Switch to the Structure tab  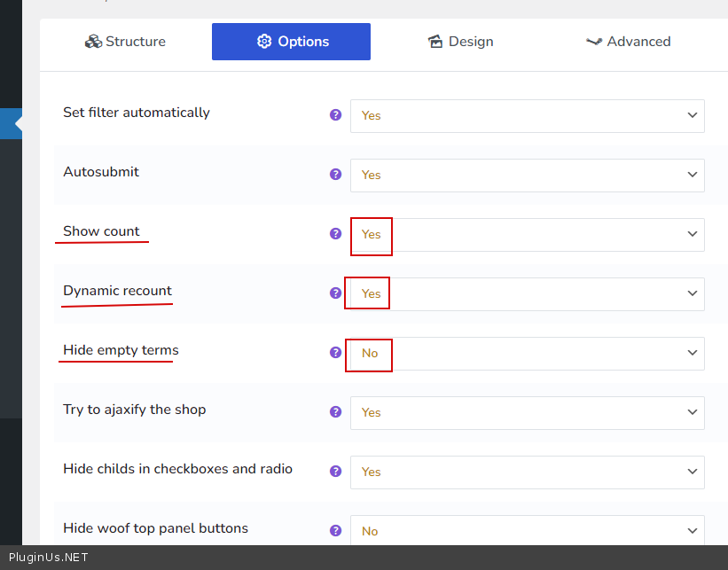click(x=125, y=42)
